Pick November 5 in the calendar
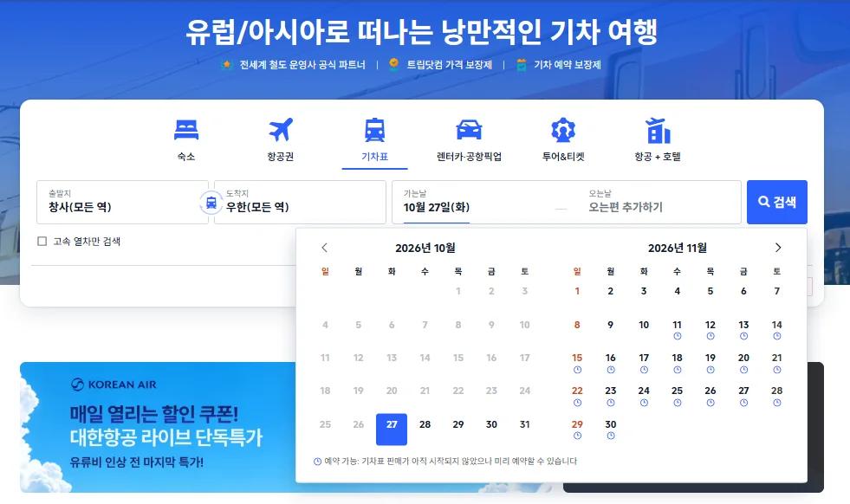 (710, 292)
